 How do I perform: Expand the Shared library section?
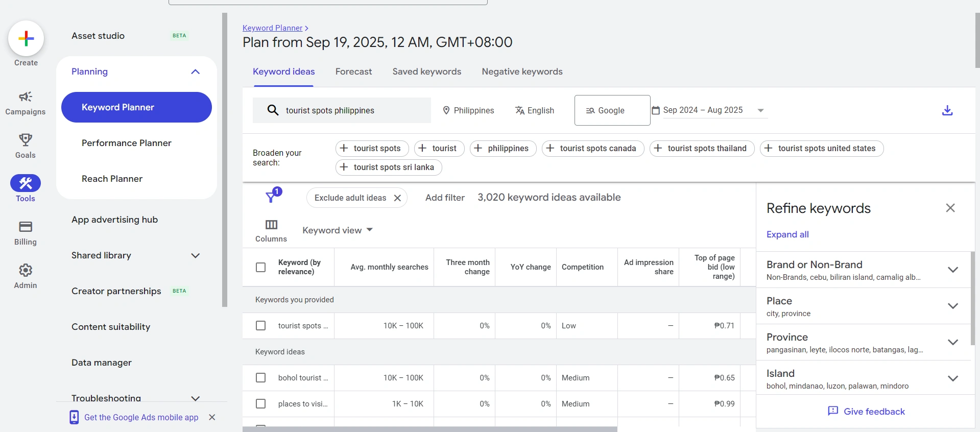(195, 255)
